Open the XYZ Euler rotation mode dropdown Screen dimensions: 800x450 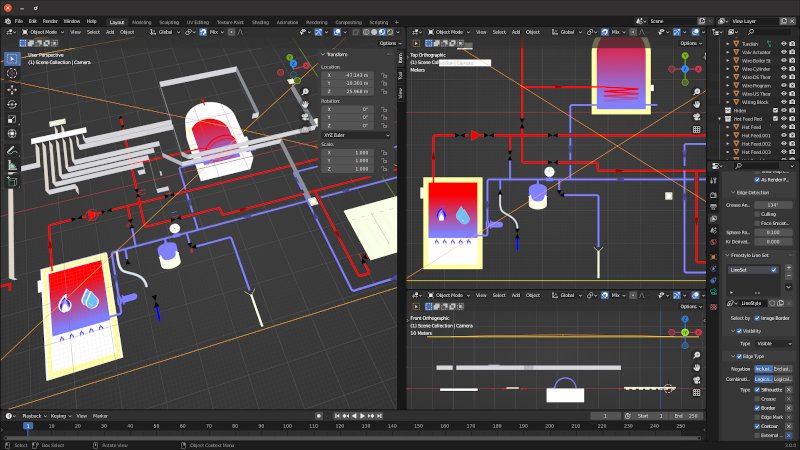[x=357, y=136]
